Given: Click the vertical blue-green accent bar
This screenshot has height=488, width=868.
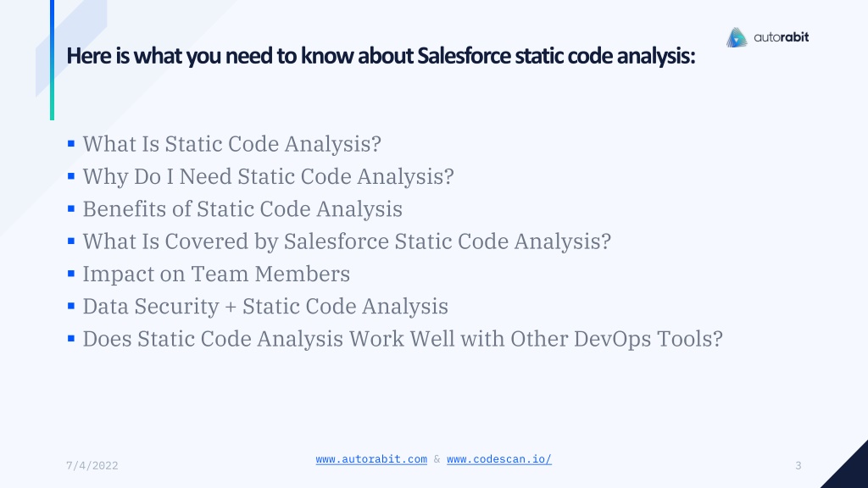Looking at the screenshot, I should pos(52,60).
